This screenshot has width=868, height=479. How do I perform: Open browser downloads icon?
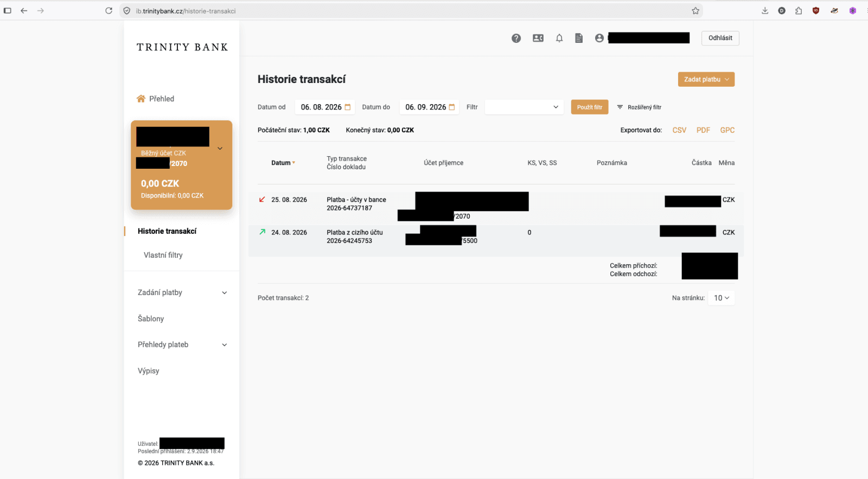click(x=765, y=11)
